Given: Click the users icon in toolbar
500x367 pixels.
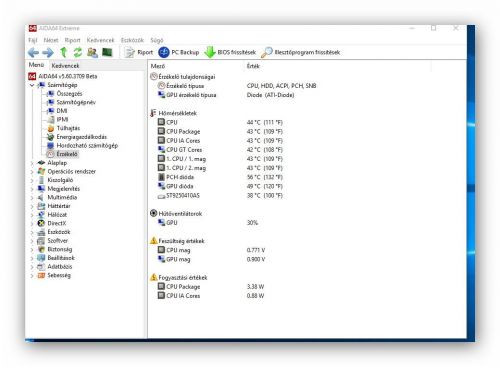Looking at the screenshot, I should [92, 52].
